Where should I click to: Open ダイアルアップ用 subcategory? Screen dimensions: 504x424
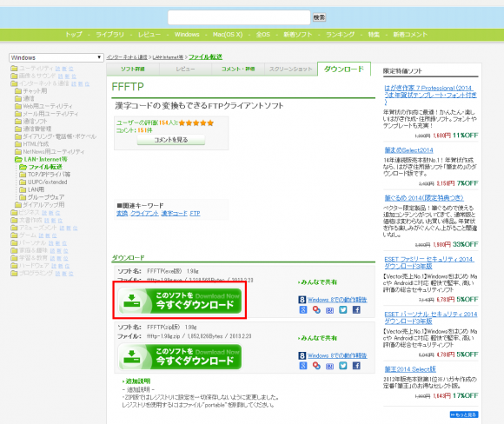click(43, 205)
